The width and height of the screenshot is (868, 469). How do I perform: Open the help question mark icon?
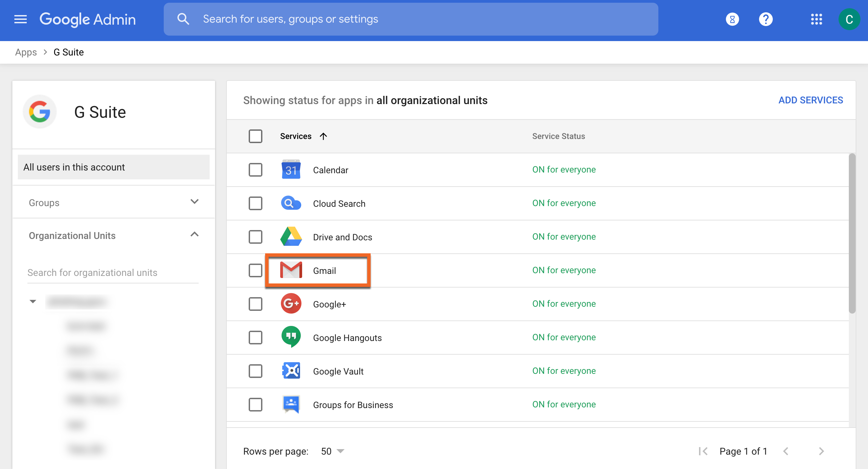click(766, 19)
